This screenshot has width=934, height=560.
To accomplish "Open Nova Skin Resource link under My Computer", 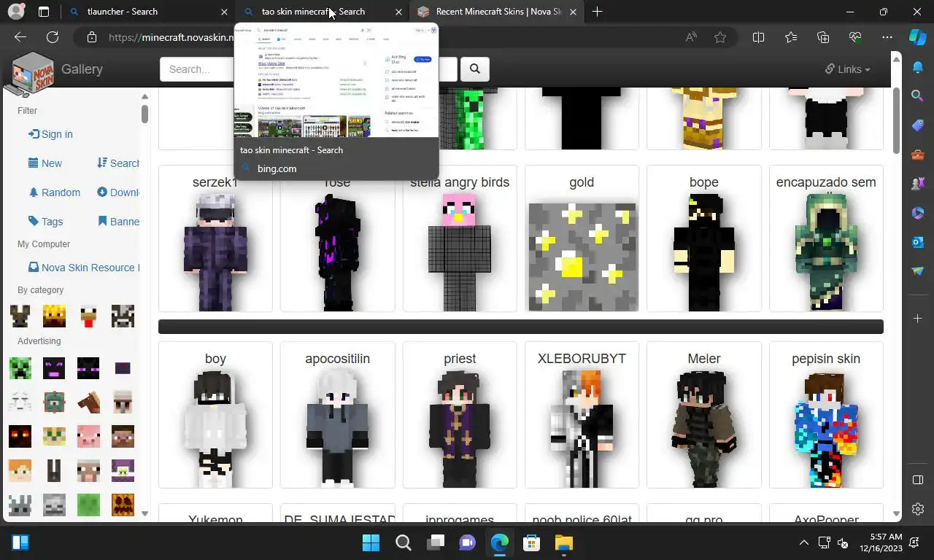I will coord(84,268).
